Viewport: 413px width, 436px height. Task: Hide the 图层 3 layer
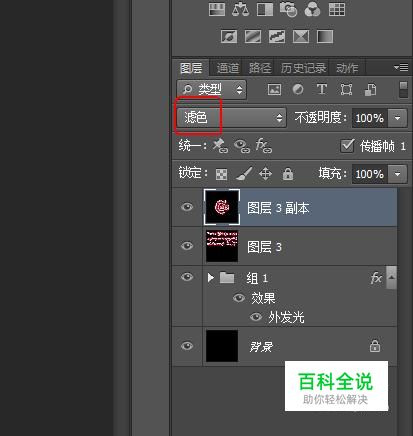(x=187, y=246)
